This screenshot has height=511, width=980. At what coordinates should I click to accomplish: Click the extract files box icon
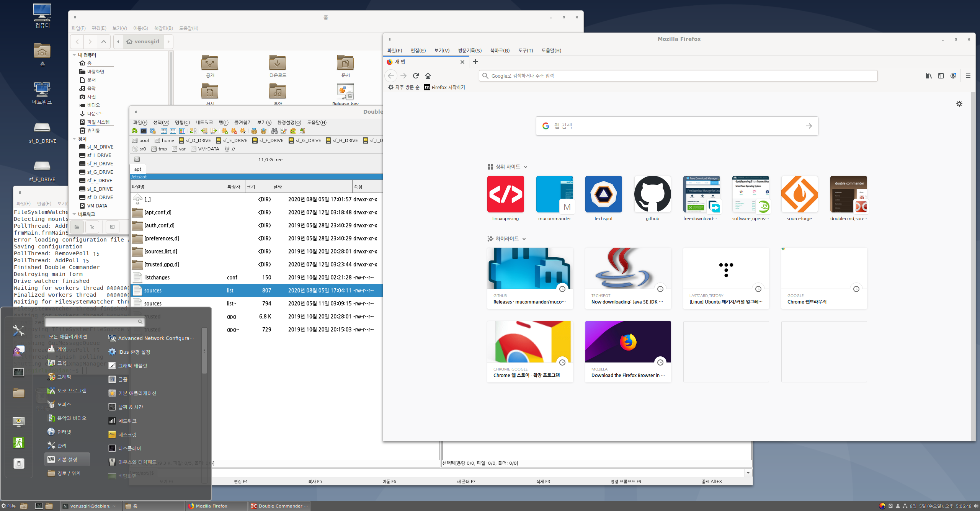tap(263, 131)
